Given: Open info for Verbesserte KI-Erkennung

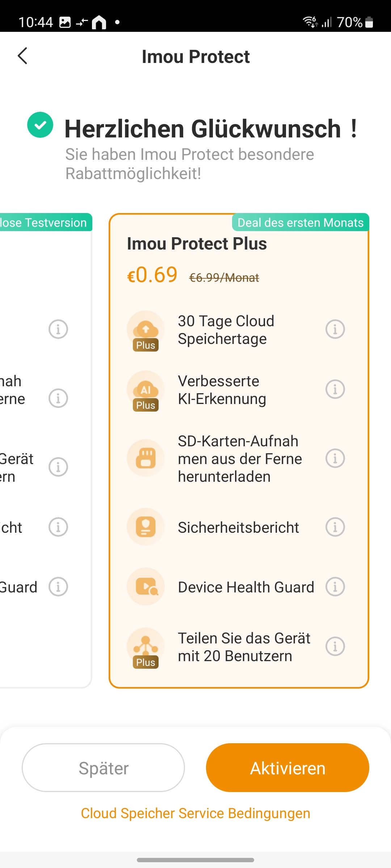Looking at the screenshot, I should (x=335, y=390).
